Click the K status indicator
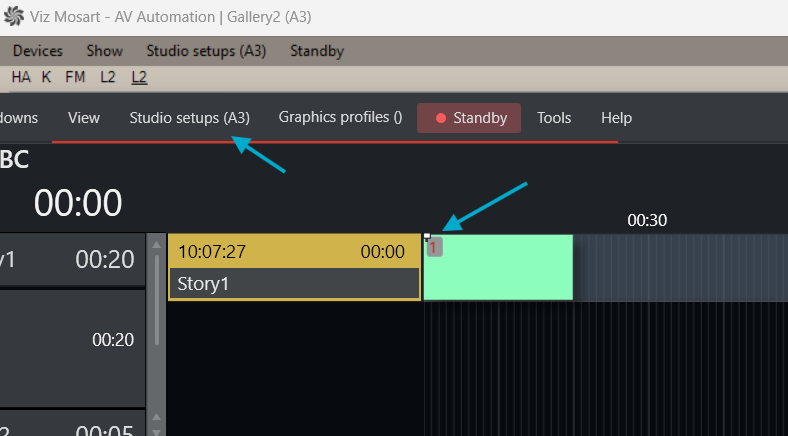This screenshot has height=436, width=788. pos(46,76)
